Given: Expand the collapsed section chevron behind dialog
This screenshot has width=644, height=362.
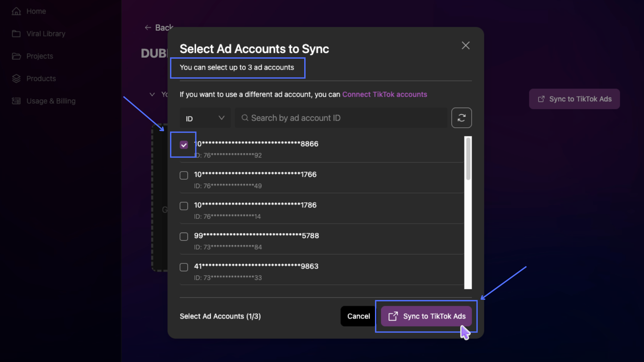Looking at the screenshot, I should 152,95.
